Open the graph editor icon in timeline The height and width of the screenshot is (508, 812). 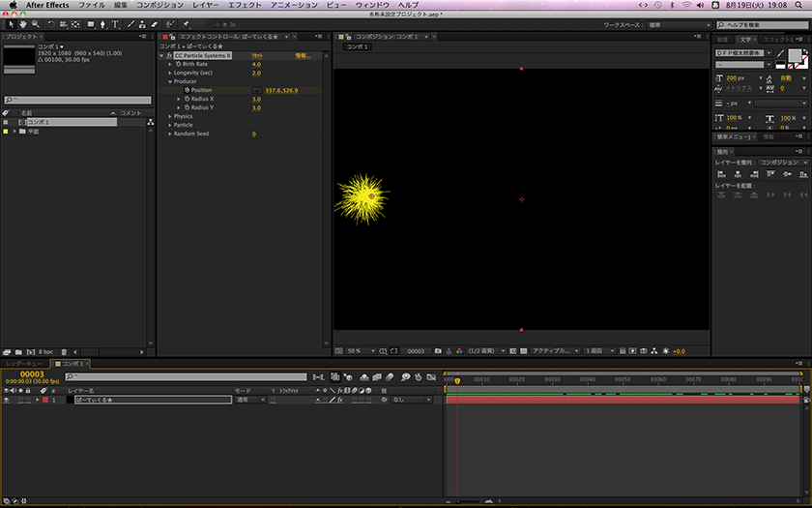click(431, 376)
